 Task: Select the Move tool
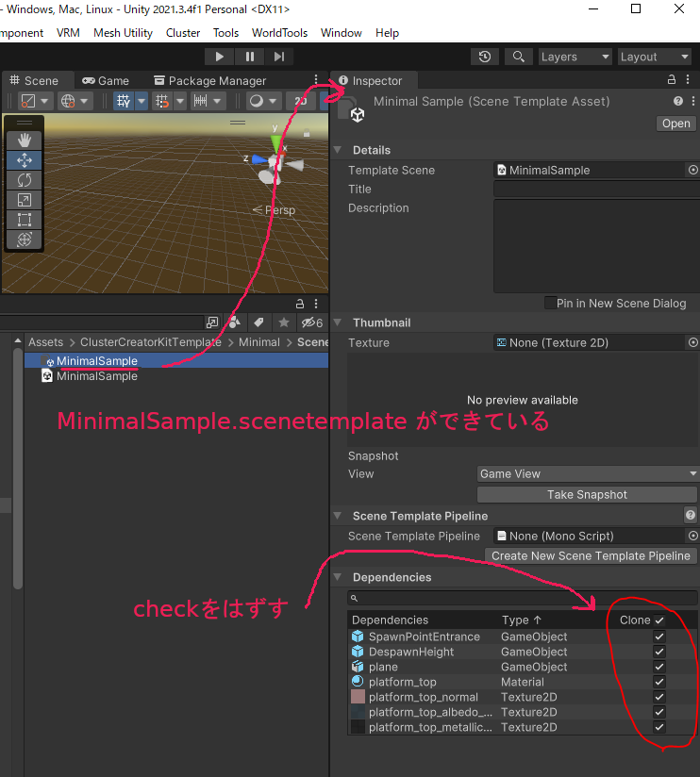pos(25,160)
